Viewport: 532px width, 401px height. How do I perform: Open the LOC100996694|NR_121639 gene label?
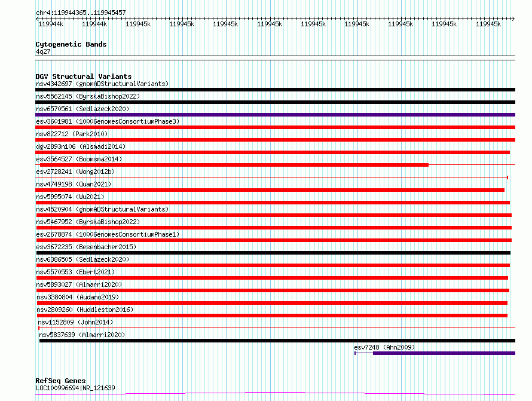[x=75, y=388]
